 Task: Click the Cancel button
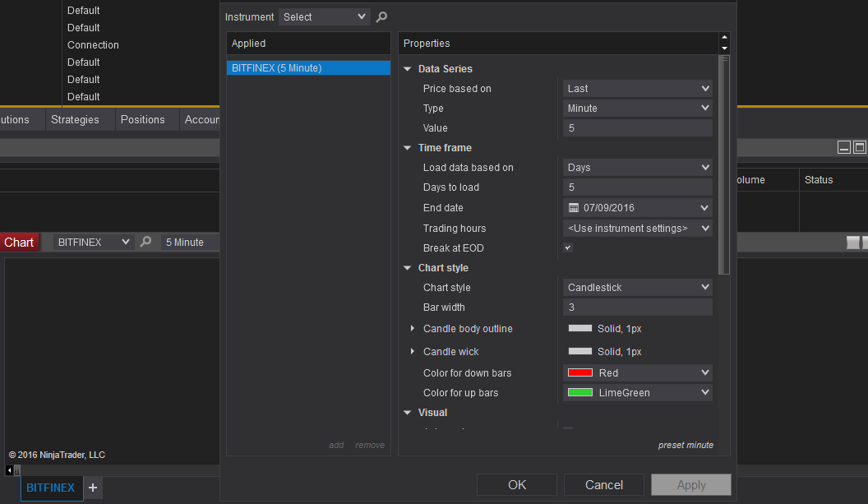coord(604,484)
